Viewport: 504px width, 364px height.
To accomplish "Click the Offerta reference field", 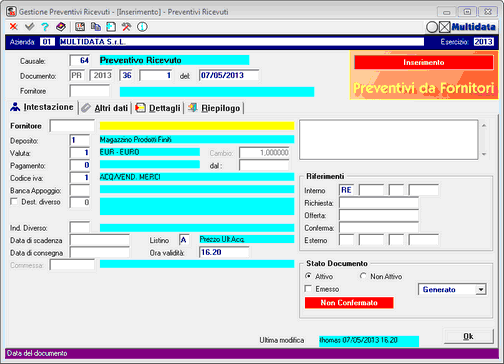I will pos(379,215).
